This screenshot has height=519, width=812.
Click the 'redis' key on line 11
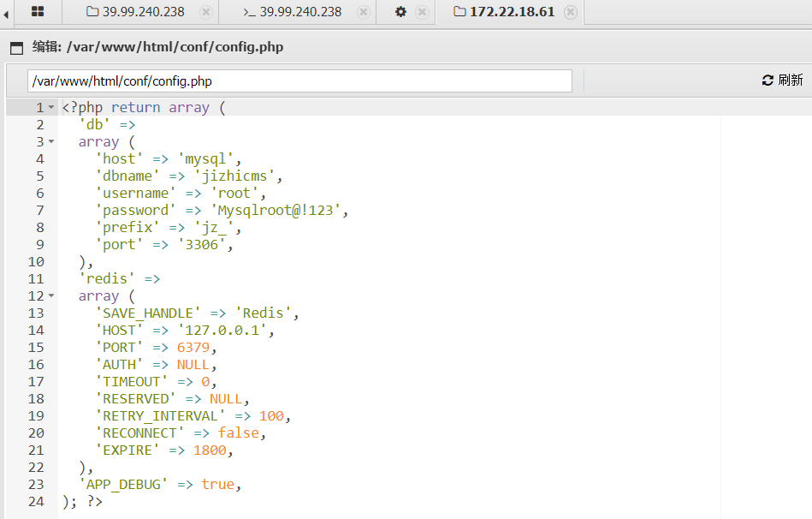pos(107,278)
